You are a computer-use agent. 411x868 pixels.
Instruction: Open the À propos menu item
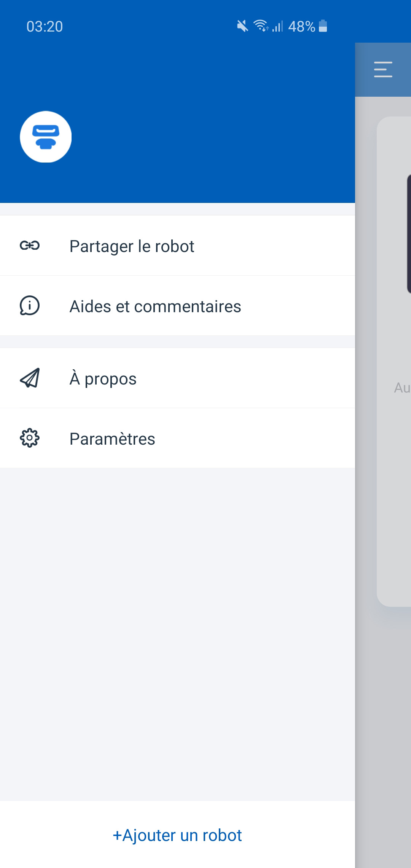(103, 379)
